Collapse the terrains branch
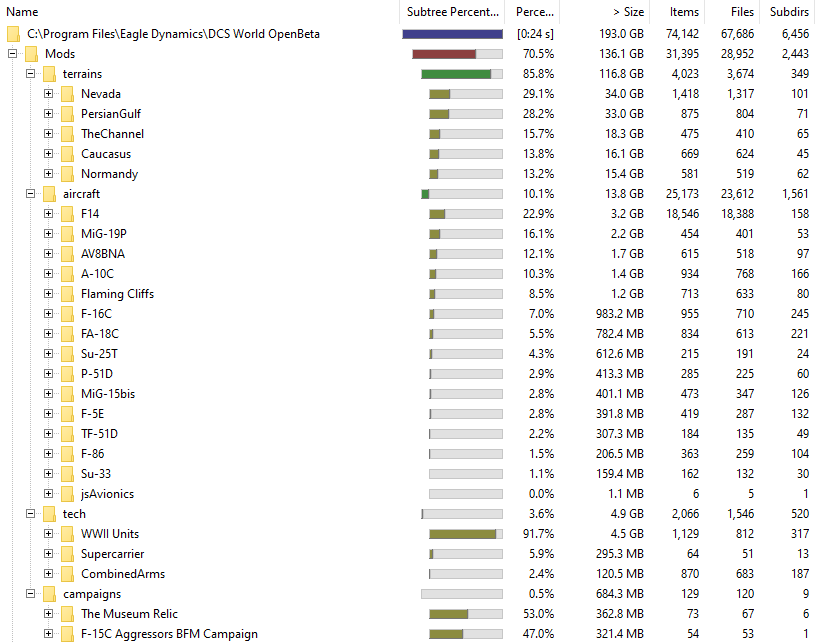 (x=33, y=73)
